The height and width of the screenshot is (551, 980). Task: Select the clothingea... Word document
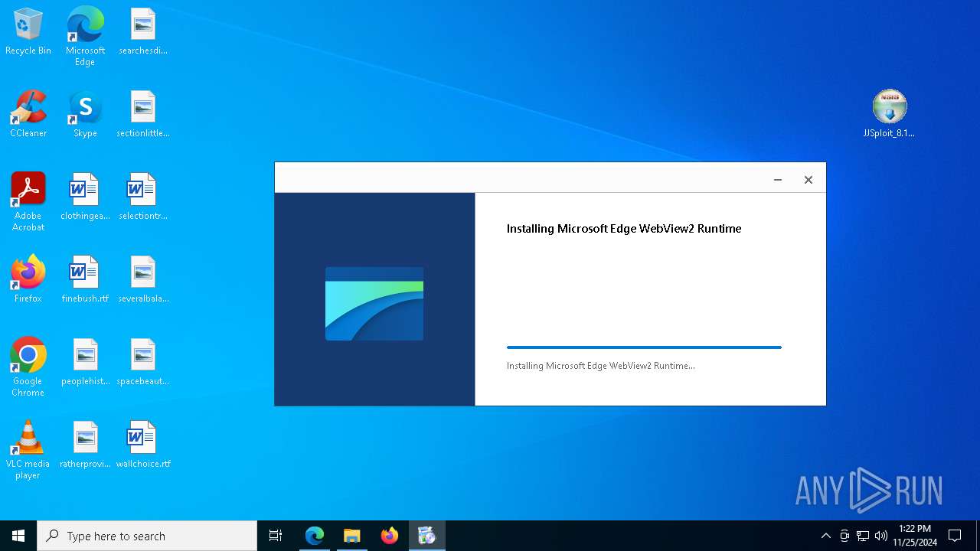tap(85, 197)
